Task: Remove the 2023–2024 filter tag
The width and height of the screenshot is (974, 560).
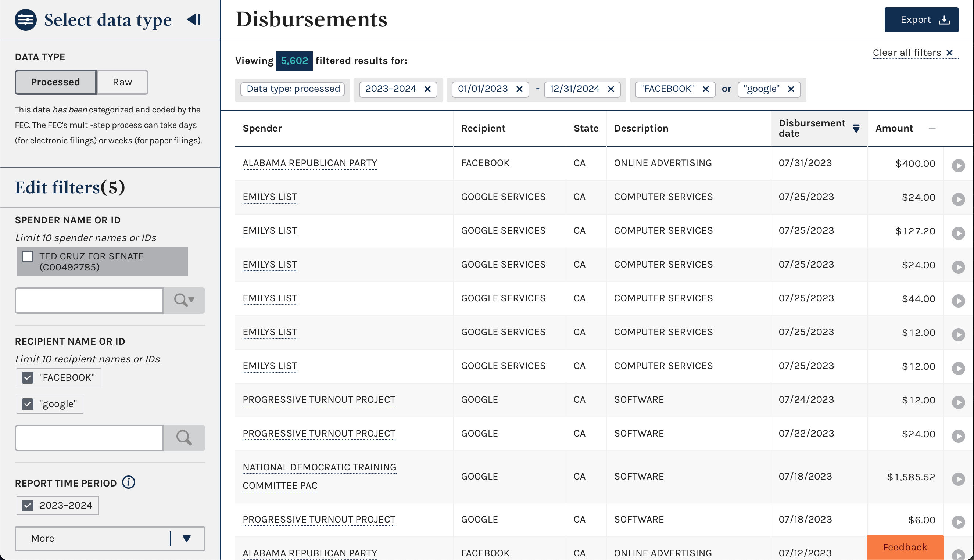Action: tap(427, 89)
